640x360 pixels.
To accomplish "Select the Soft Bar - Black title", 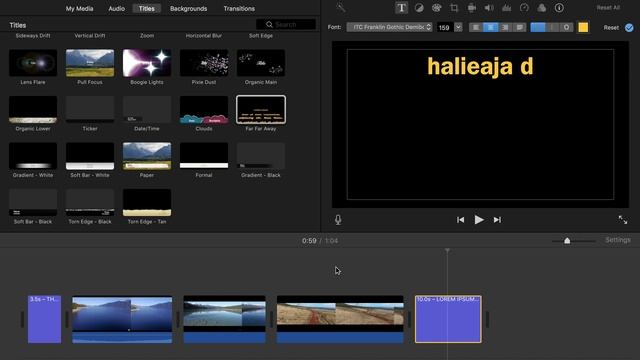I will [x=33, y=202].
